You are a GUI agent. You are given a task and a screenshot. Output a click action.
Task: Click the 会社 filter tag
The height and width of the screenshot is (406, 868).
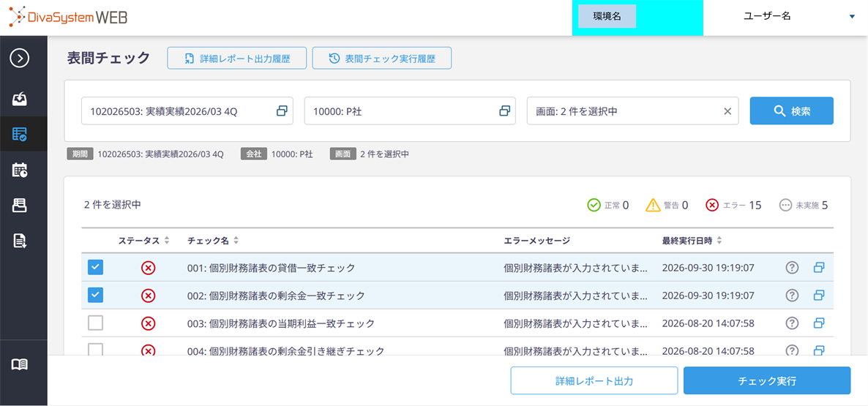[253, 154]
